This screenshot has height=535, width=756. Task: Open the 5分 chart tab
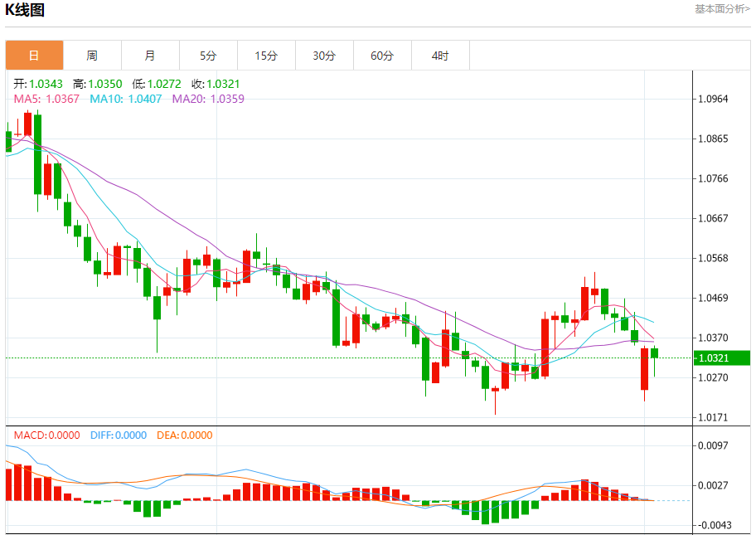[x=208, y=56]
